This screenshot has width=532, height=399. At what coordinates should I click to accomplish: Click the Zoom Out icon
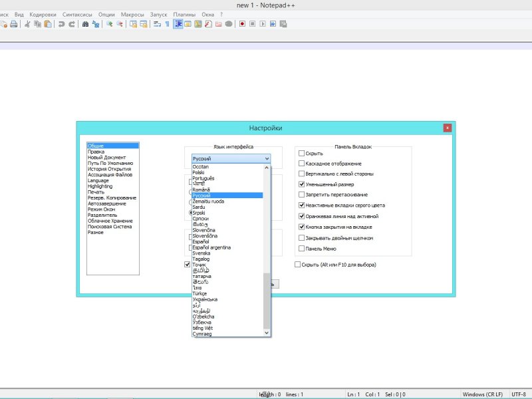120,24
